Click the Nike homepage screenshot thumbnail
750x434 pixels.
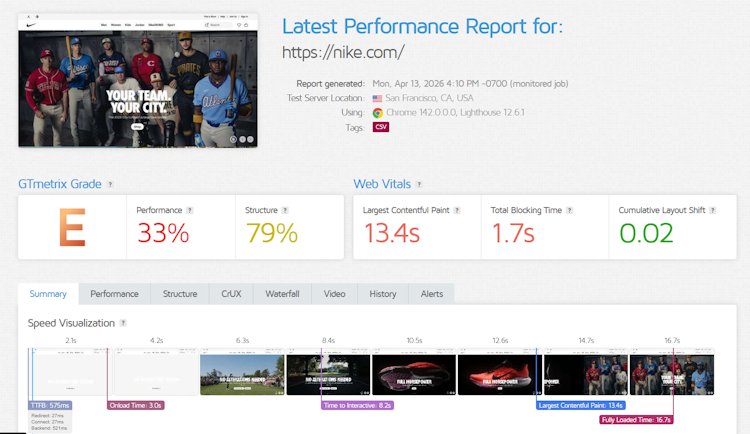pyautogui.click(x=138, y=80)
